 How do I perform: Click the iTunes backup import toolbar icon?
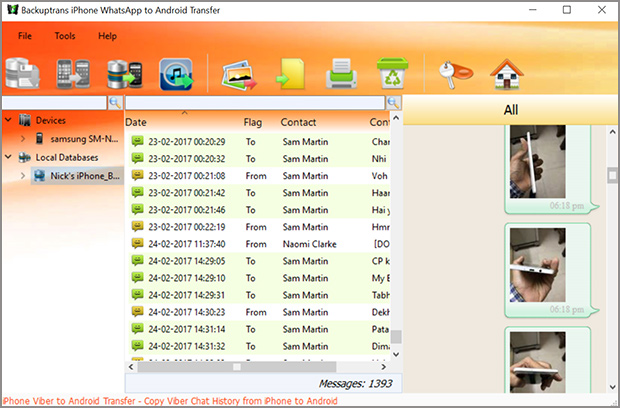click(176, 74)
